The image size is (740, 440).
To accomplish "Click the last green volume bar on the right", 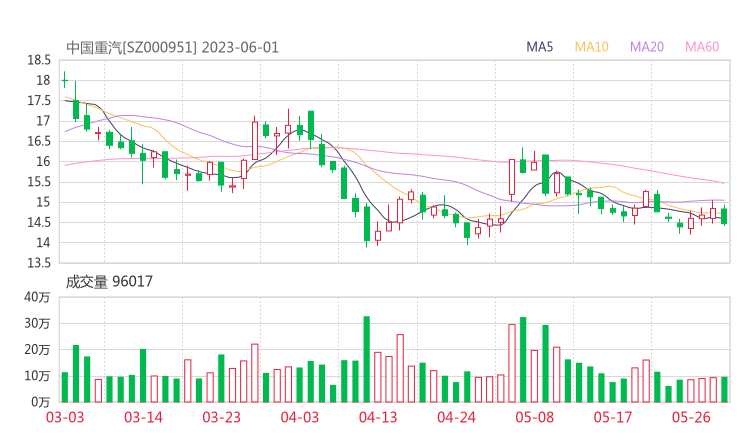I will pyautogui.click(x=724, y=389).
